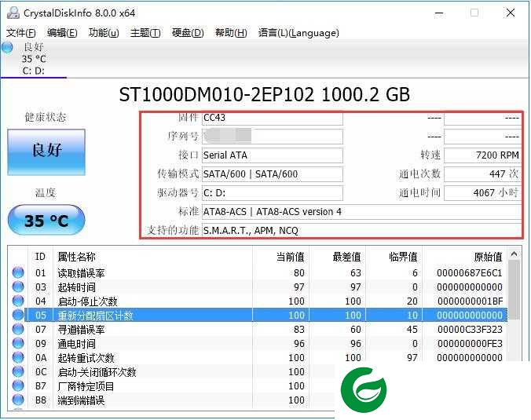Image resolution: width=531 pixels, height=420 pixels.
Task: Click the status orb for ID 0C
Action: click(18, 371)
